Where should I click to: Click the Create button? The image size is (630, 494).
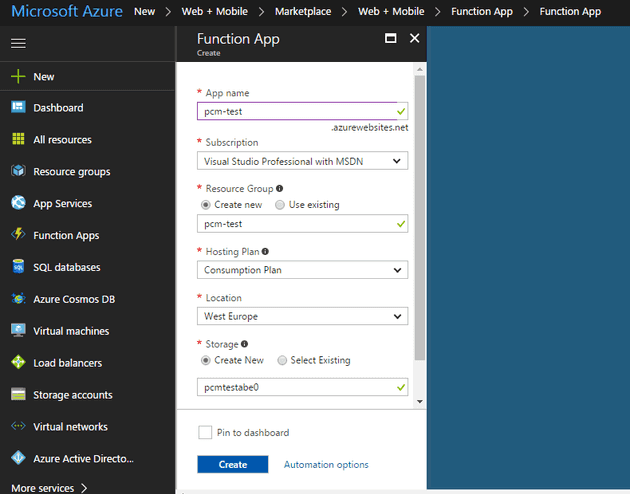pos(233,464)
